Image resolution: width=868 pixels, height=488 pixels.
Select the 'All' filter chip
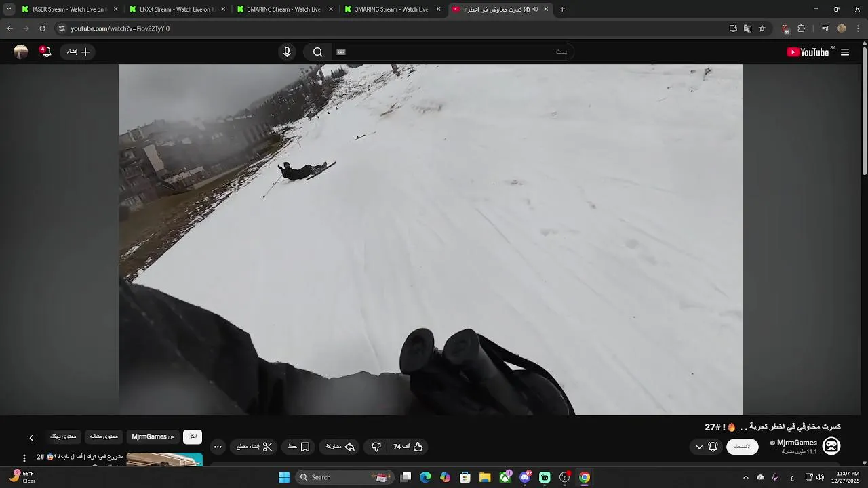(x=193, y=436)
